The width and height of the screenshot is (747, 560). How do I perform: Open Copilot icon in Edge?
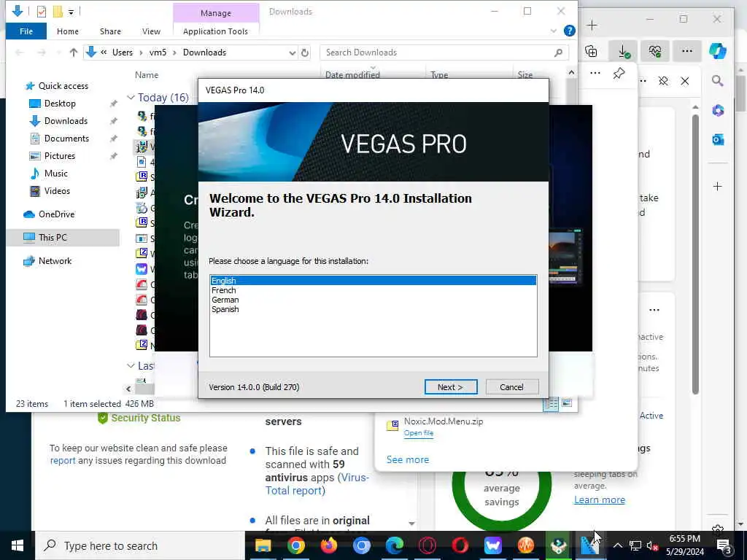(x=718, y=51)
